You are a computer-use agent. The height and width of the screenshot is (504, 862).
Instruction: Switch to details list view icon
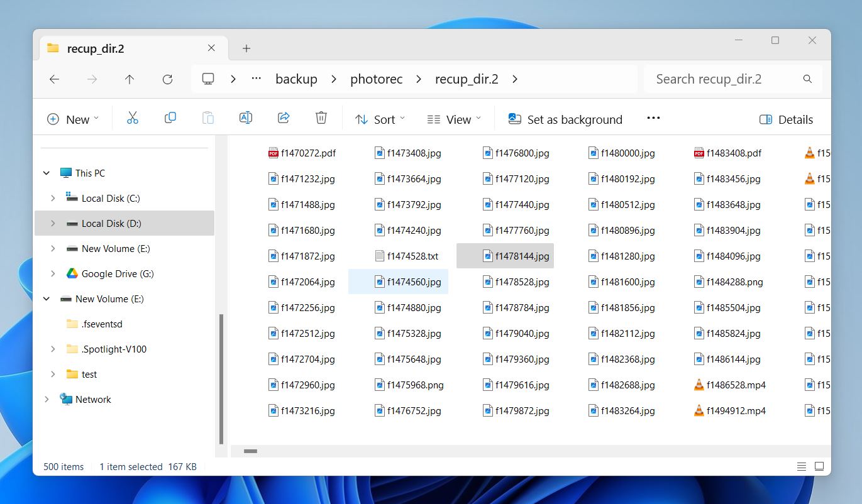pos(802,466)
